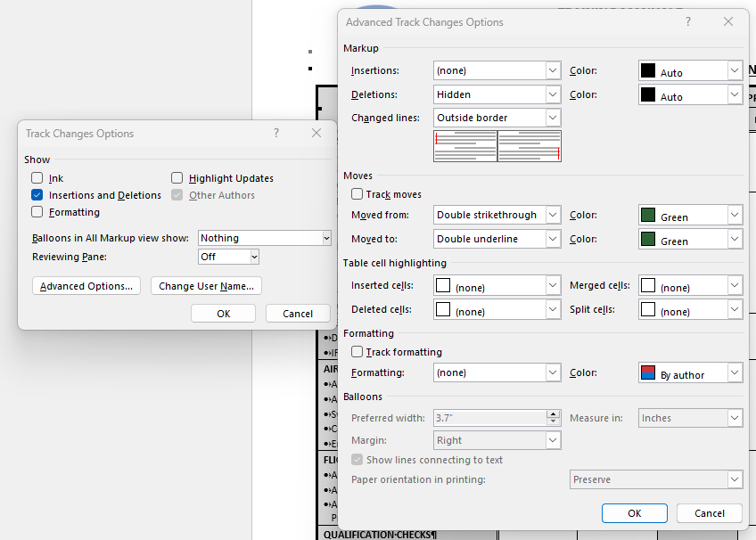The width and height of the screenshot is (756, 540).
Task: Open the Formatting By author color picker
Action: coord(690,372)
